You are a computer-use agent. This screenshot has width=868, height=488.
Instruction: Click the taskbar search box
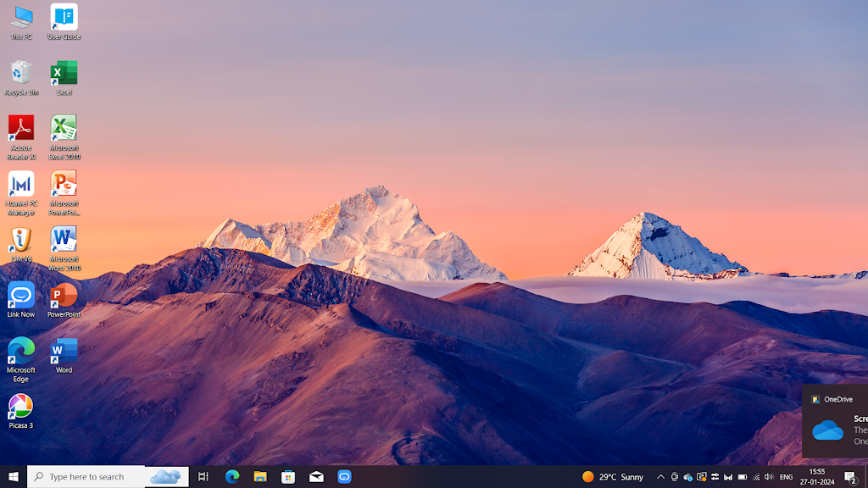point(93,477)
